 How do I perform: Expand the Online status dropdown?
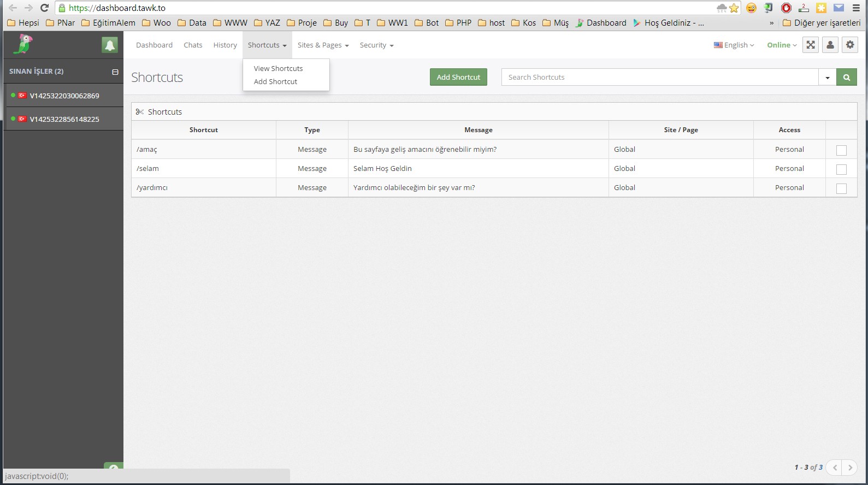tap(782, 45)
